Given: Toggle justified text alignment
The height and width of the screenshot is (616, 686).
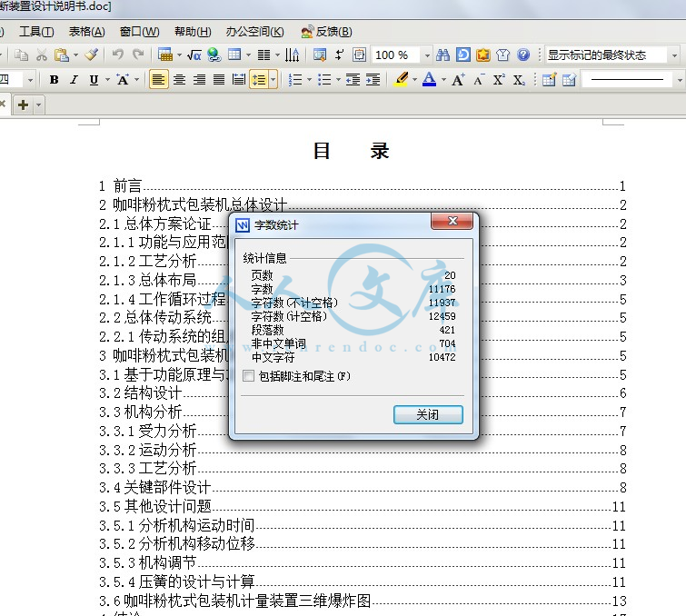Looking at the screenshot, I should pos(219,80).
